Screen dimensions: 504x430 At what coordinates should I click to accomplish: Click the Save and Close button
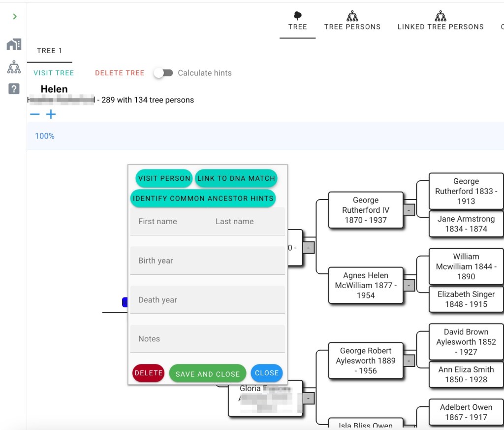[207, 374]
